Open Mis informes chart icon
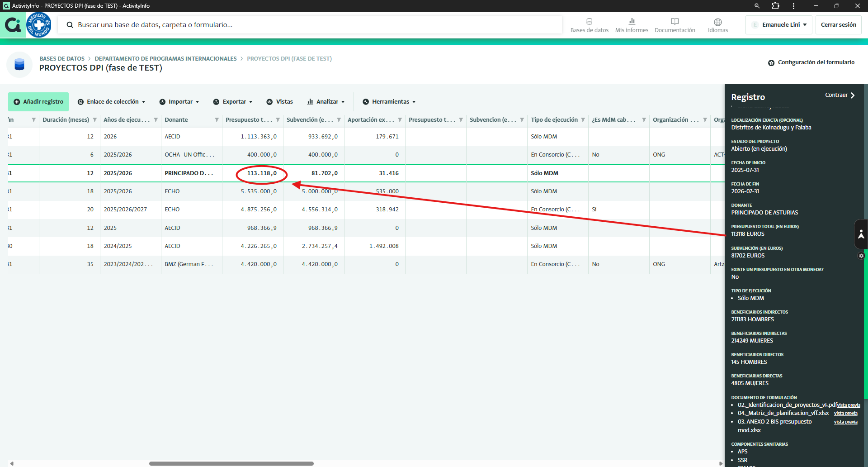Screen dimensions: 868x467 (632, 22)
